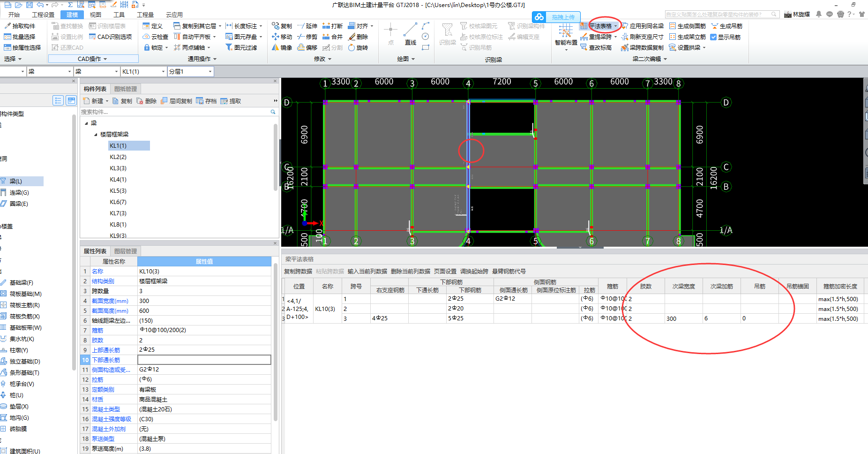Click 查改标高 elevation tool
The image size is (868, 454).
tap(596, 47)
